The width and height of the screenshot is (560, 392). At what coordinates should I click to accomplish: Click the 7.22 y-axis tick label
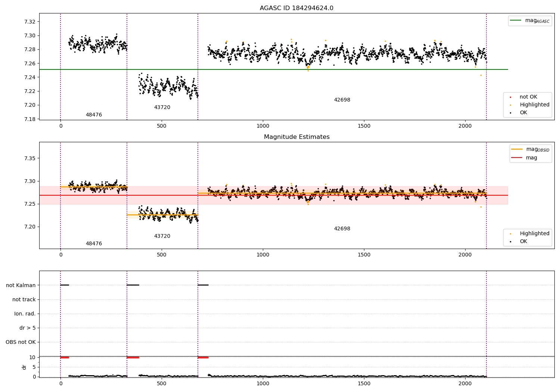pos(29,91)
